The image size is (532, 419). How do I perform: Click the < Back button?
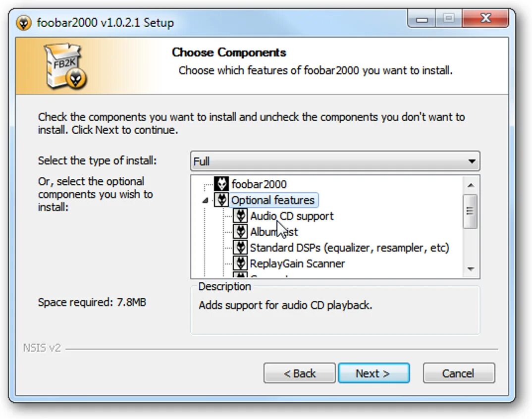tap(300, 373)
